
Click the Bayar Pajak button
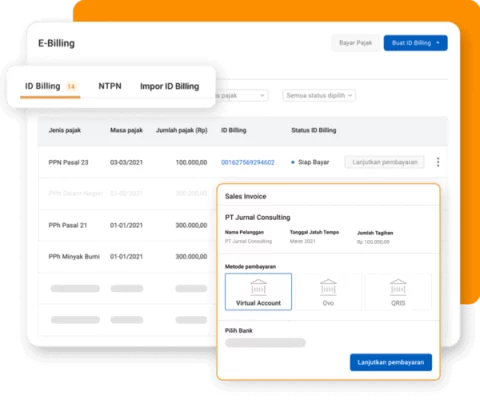coord(355,43)
